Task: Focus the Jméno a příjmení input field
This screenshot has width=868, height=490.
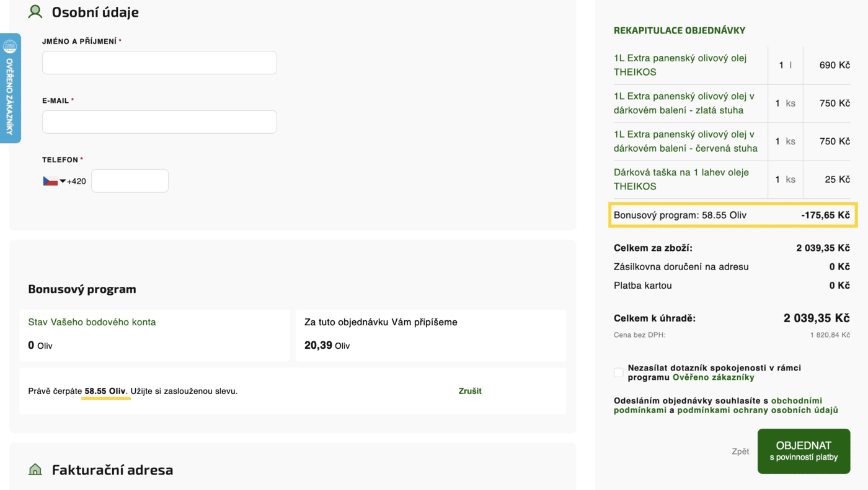Action: pyautogui.click(x=159, y=63)
